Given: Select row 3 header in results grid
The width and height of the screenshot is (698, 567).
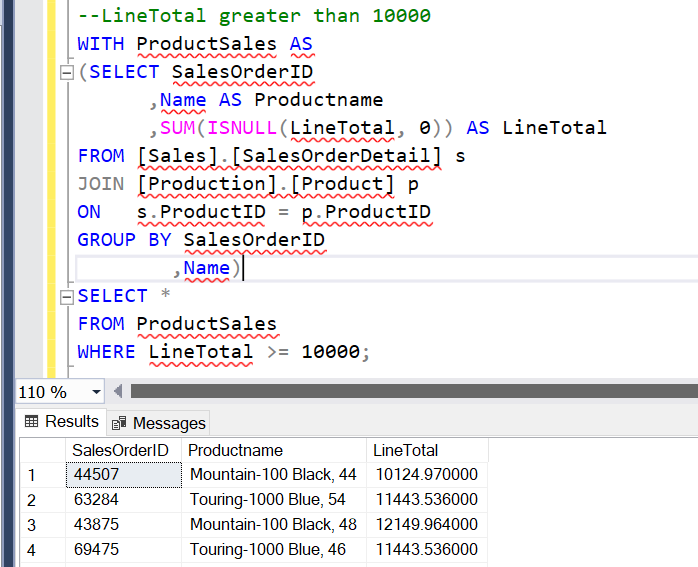Looking at the screenshot, I should tap(42, 524).
